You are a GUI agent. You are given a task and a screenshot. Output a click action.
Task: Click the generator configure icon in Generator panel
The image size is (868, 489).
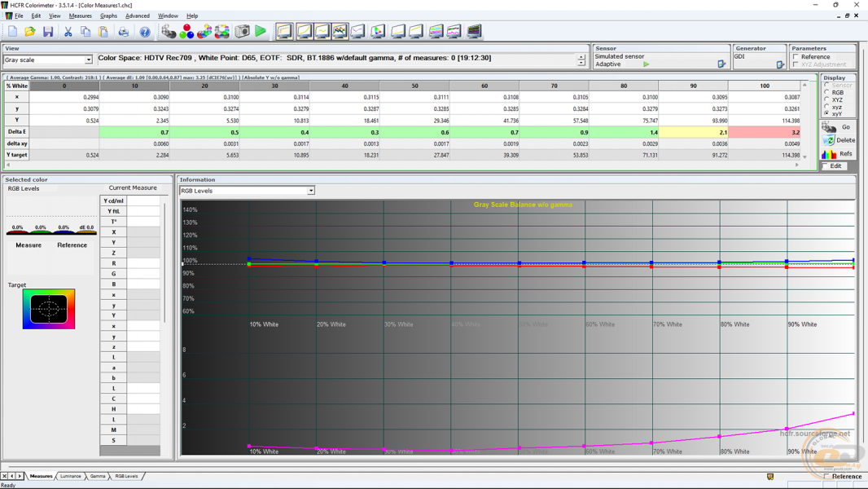coord(780,64)
